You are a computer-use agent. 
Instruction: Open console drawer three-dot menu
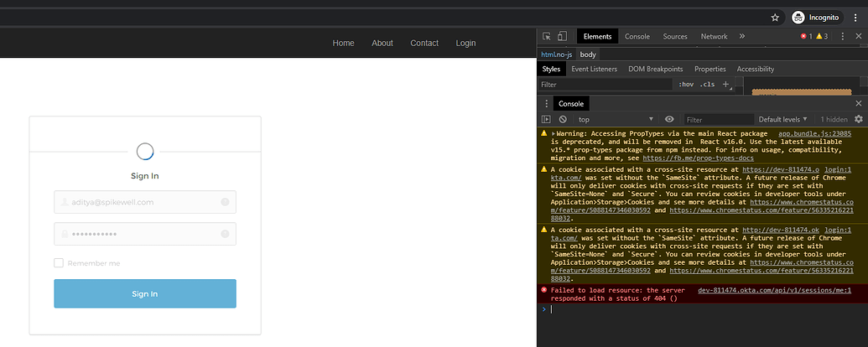coord(546,103)
